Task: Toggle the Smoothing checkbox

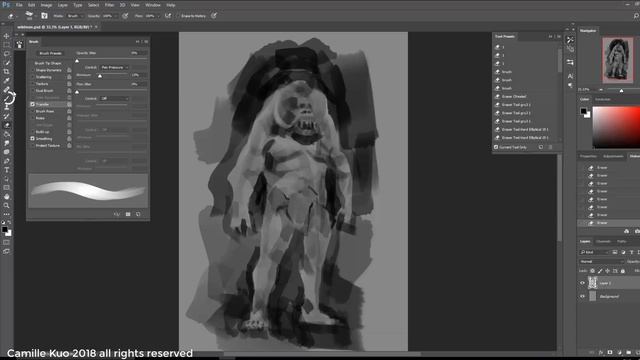Action: [x=32, y=139]
